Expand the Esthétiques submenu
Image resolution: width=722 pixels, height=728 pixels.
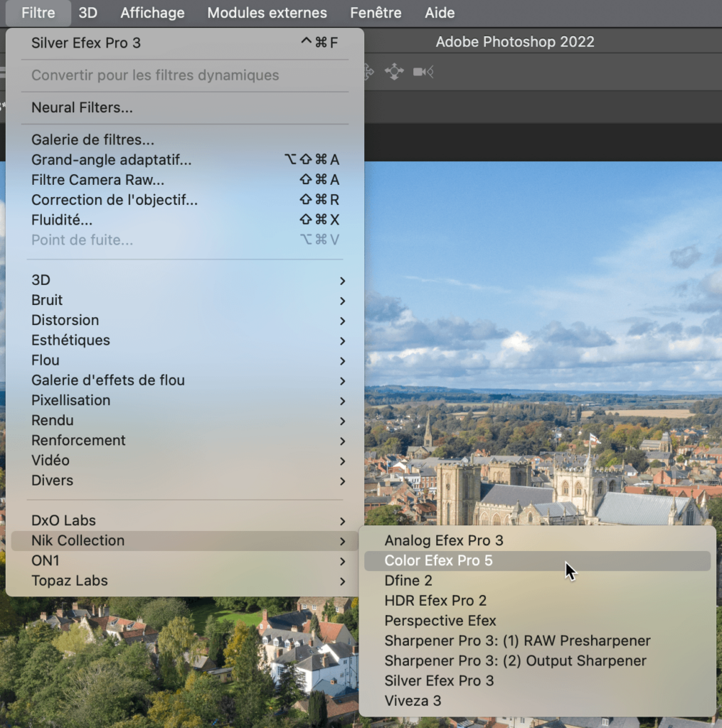(x=184, y=340)
